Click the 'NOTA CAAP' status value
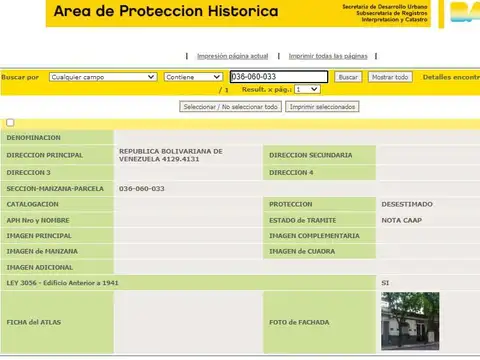480x360 pixels. point(402,220)
